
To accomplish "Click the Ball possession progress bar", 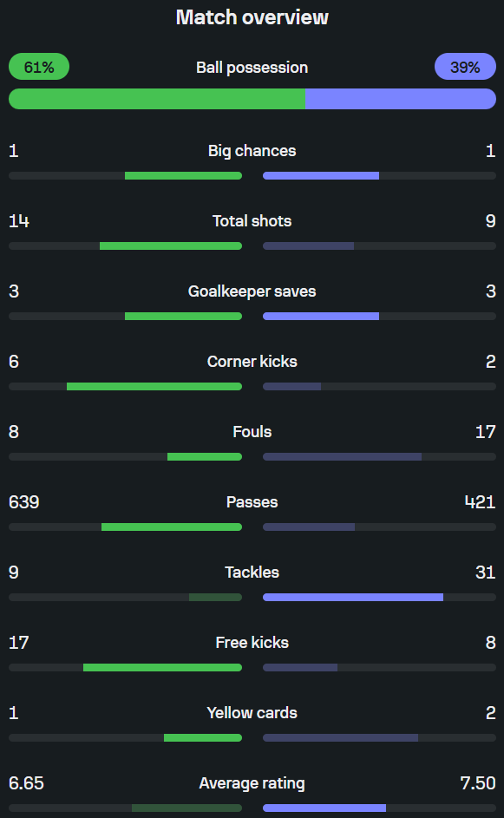I will [x=252, y=99].
